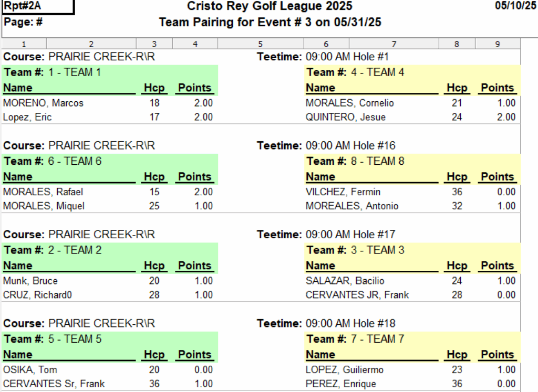Select player VILCHEZ, Fermin
This screenshot has height=392, width=538.
coord(343,192)
